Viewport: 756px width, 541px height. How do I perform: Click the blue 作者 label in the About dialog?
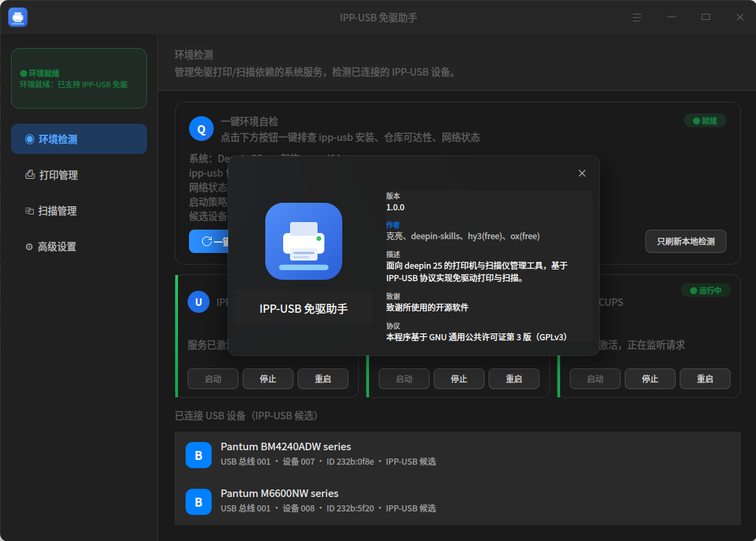tap(393, 225)
